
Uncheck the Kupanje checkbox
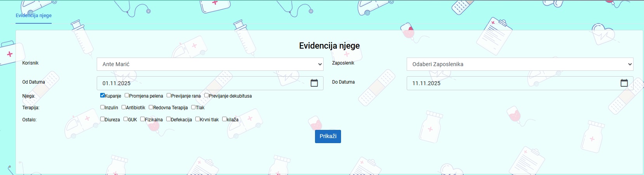click(103, 95)
